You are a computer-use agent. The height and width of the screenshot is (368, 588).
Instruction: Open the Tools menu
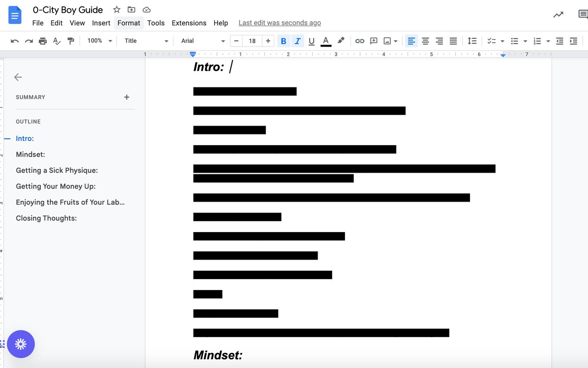pos(156,23)
